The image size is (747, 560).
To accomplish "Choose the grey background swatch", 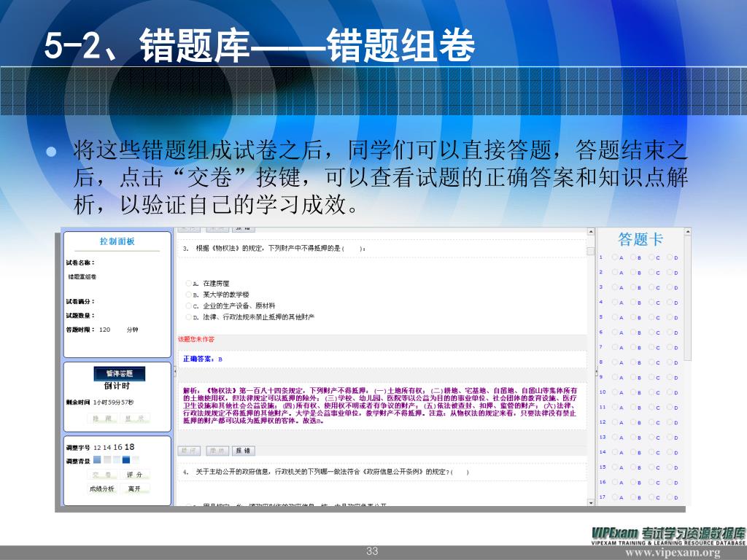I will tap(107, 459).
